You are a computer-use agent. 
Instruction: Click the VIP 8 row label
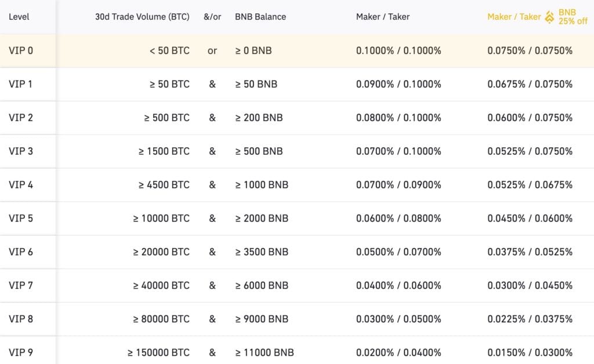coord(21,319)
